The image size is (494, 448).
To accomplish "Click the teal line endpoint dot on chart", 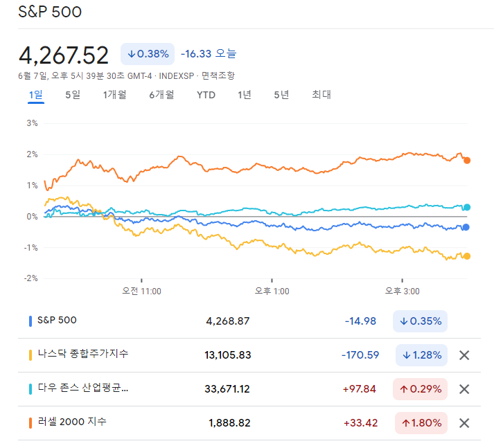I will click(467, 207).
